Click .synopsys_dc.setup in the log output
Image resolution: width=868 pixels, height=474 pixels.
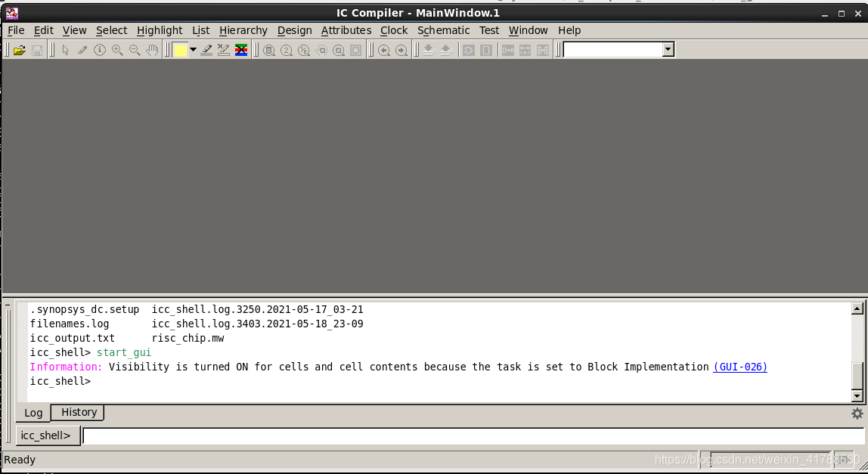(85, 309)
